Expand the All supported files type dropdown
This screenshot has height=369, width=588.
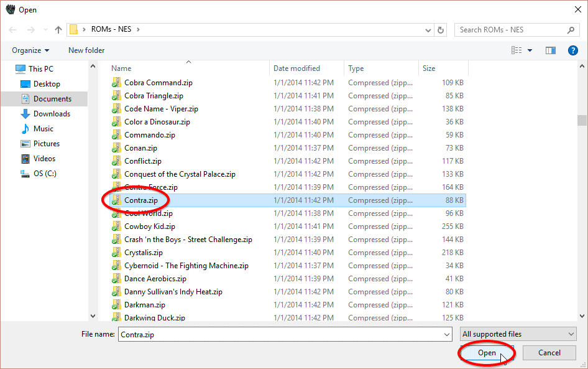pos(518,334)
